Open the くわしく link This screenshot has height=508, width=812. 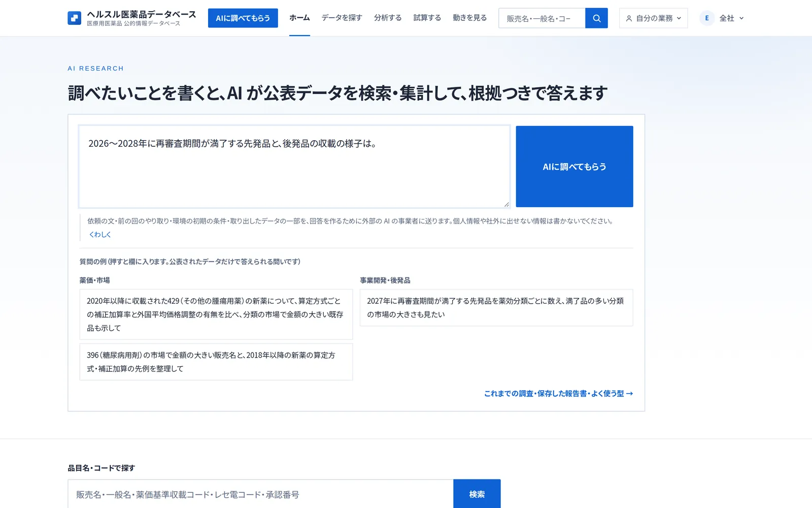pyautogui.click(x=100, y=235)
